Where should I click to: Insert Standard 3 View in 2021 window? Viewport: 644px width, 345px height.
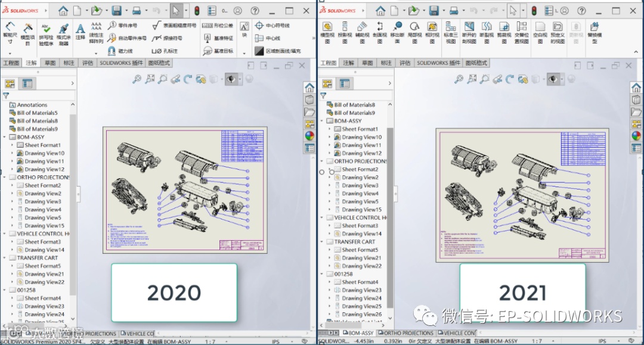point(451,33)
